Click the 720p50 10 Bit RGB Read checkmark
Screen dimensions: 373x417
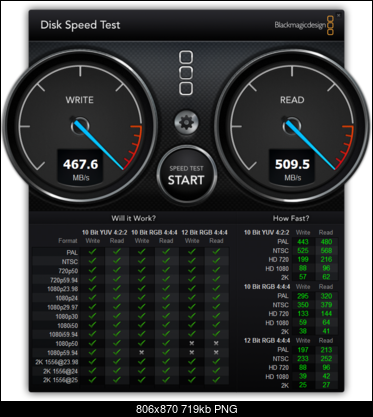click(x=166, y=270)
